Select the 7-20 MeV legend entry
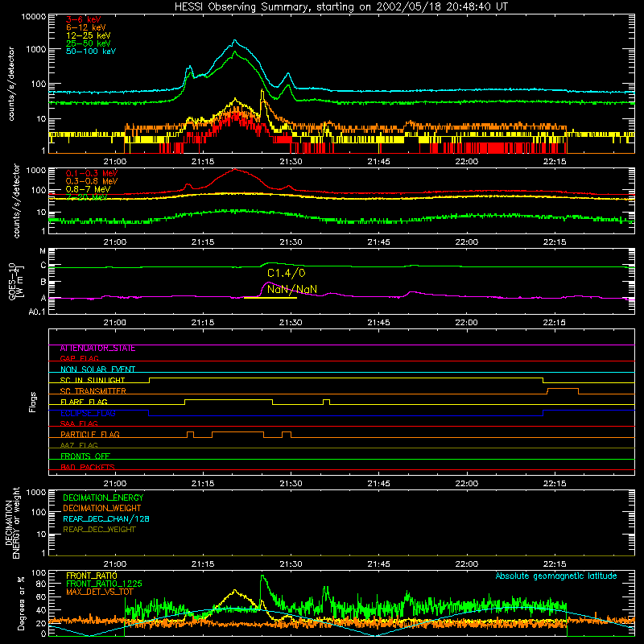 click(86, 197)
